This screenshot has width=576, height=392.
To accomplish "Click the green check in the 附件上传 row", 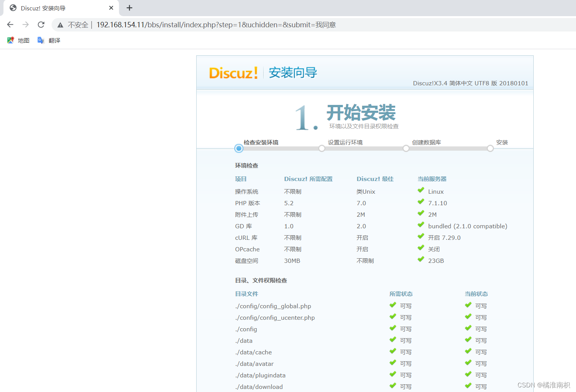I will [x=421, y=213].
